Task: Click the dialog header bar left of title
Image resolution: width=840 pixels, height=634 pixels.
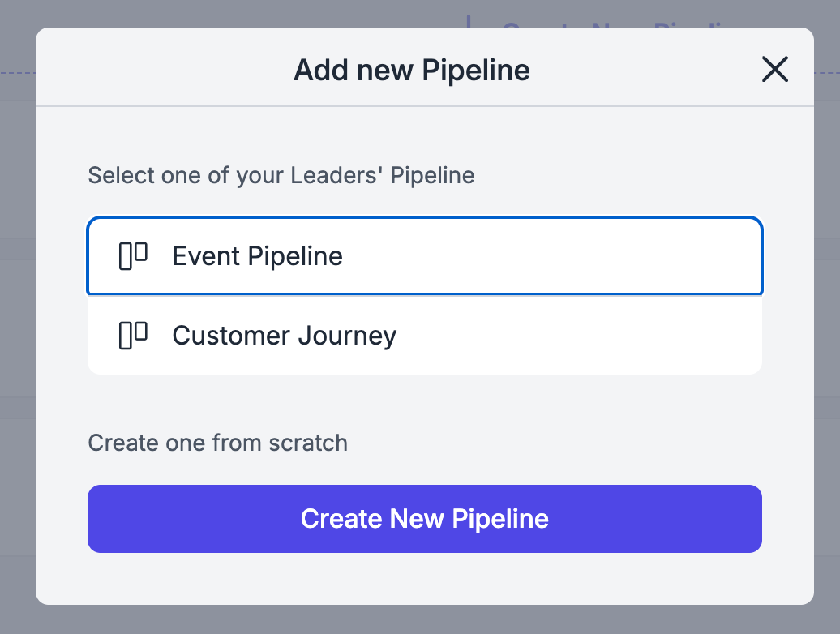Action: click(x=162, y=71)
